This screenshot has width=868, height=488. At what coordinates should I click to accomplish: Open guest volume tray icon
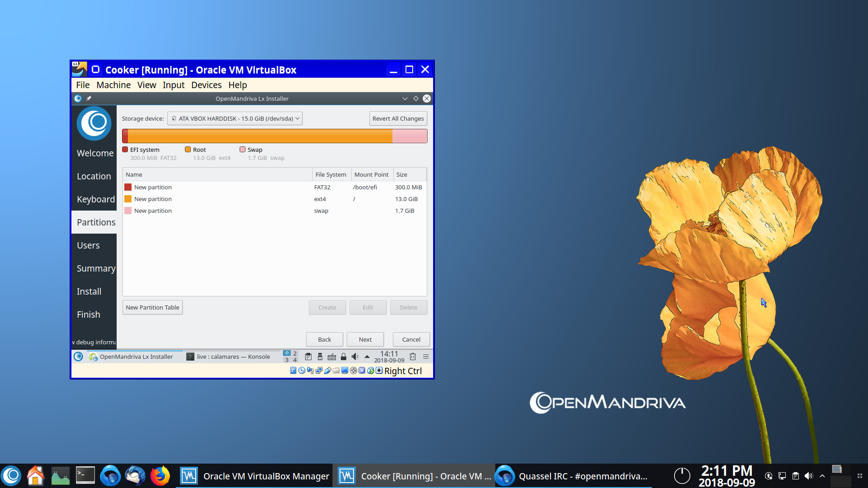[x=355, y=357]
